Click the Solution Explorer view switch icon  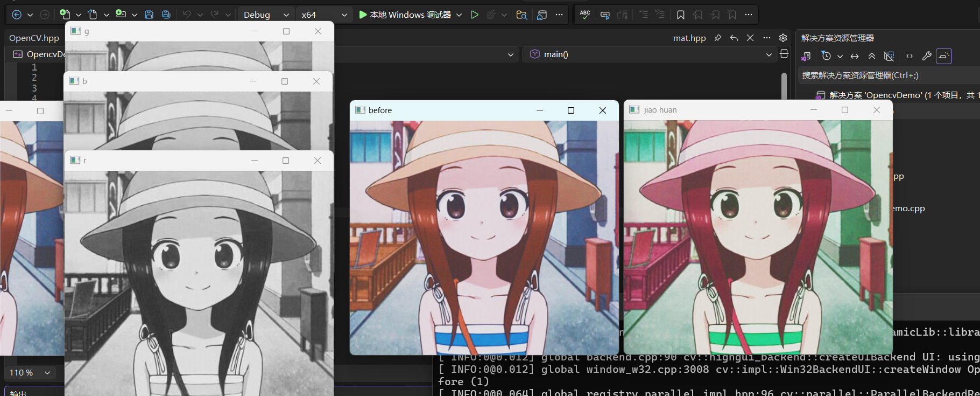806,56
